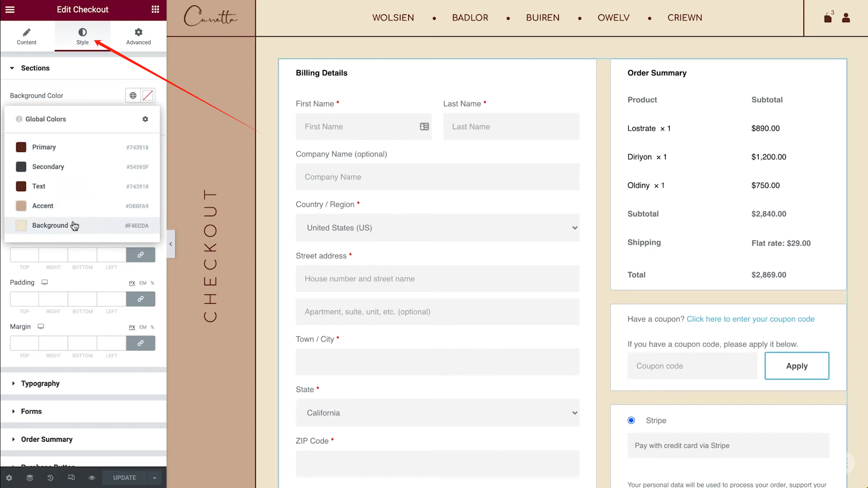Select the Stripe payment radio button
The height and width of the screenshot is (488, 868).
coord(631,420)
